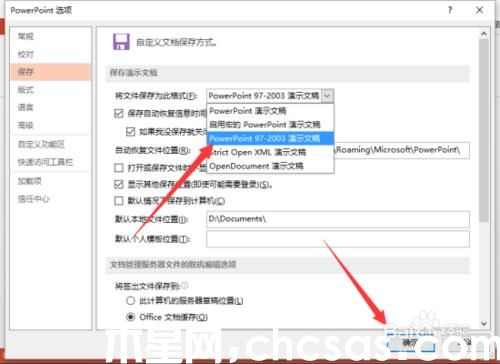Toggle 默认情况下保存到计算机 checkbox
This screenshot has height=364, width=500.
pos(119,201)
